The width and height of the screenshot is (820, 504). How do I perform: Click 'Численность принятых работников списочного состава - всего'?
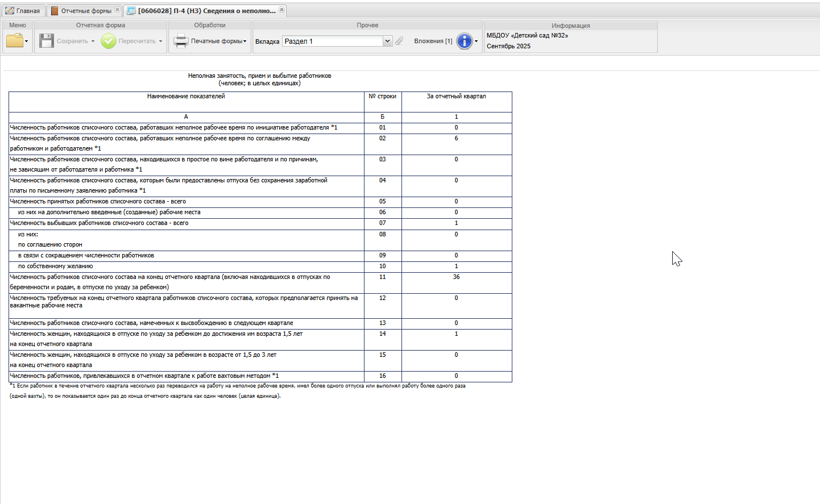98,201
